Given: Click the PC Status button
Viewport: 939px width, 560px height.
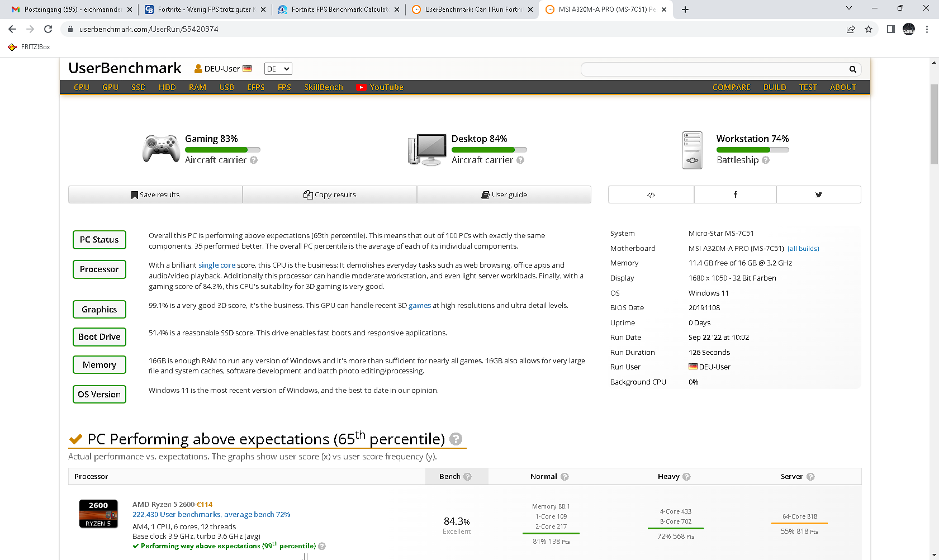Looking at the screenshot, I should pyautogui.click(x=99, y=240).
